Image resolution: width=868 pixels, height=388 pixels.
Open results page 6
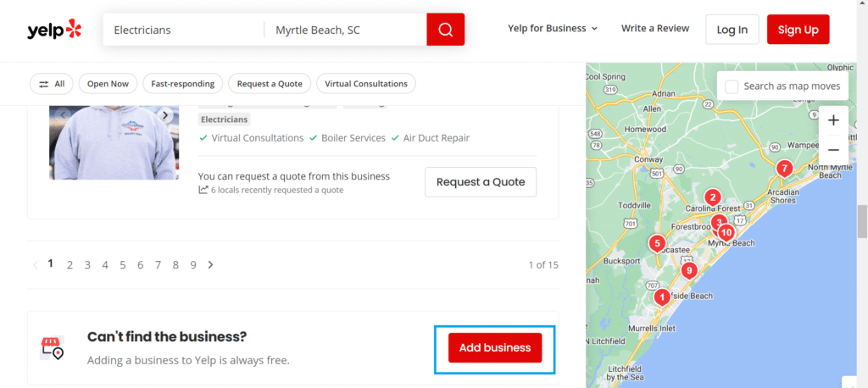pos(141,265)
